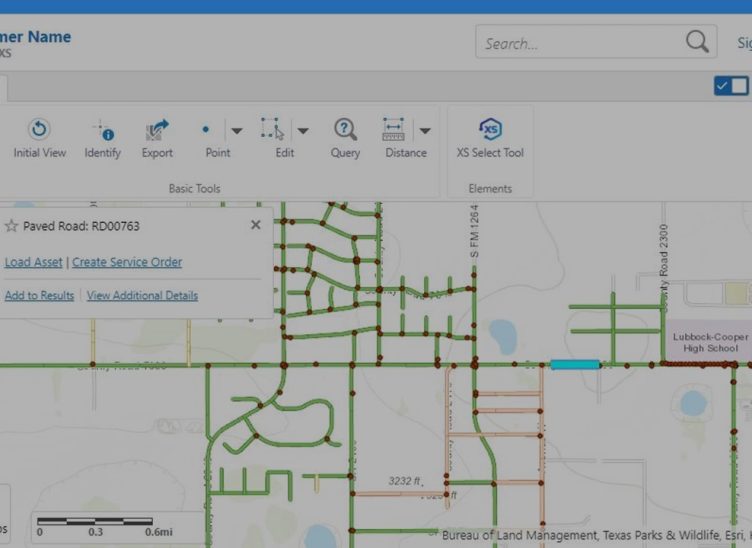
Task: Click the Initial View tool icon
Action: 40,130
